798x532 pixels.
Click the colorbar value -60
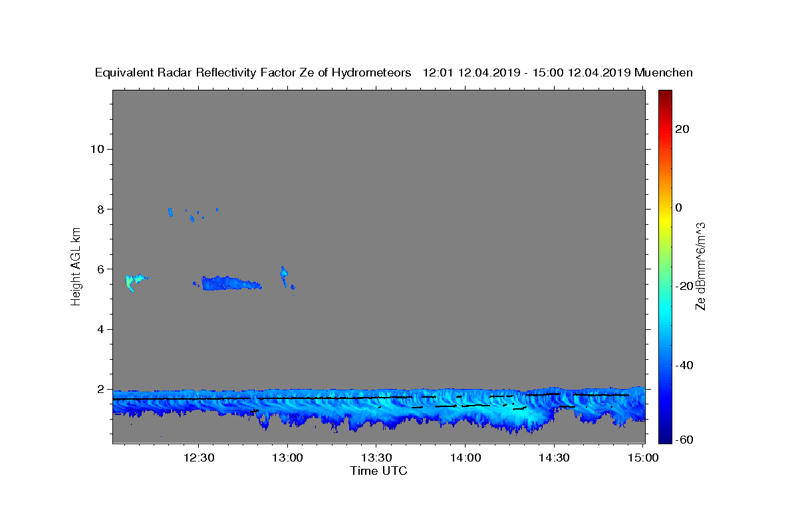(x=685, y=440)
